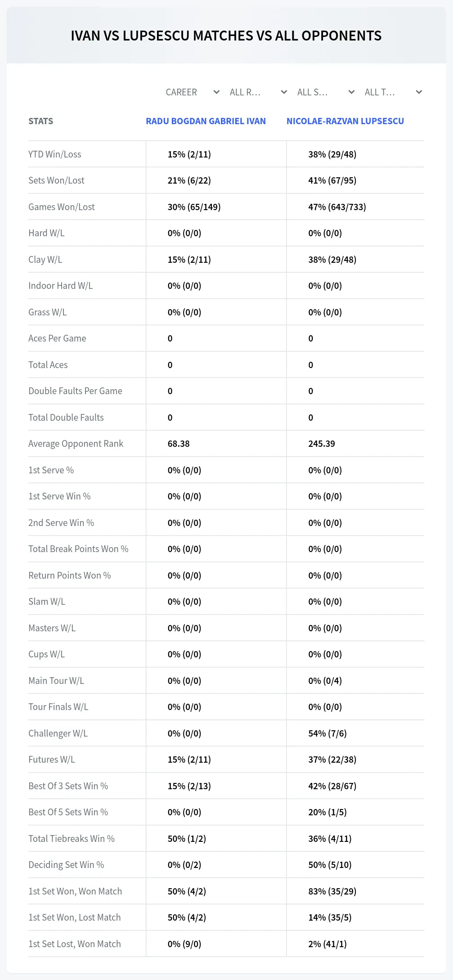Click chevron arrow next to ALL R...
Screen dimensions: 453x980
click(x=284, y=92)
